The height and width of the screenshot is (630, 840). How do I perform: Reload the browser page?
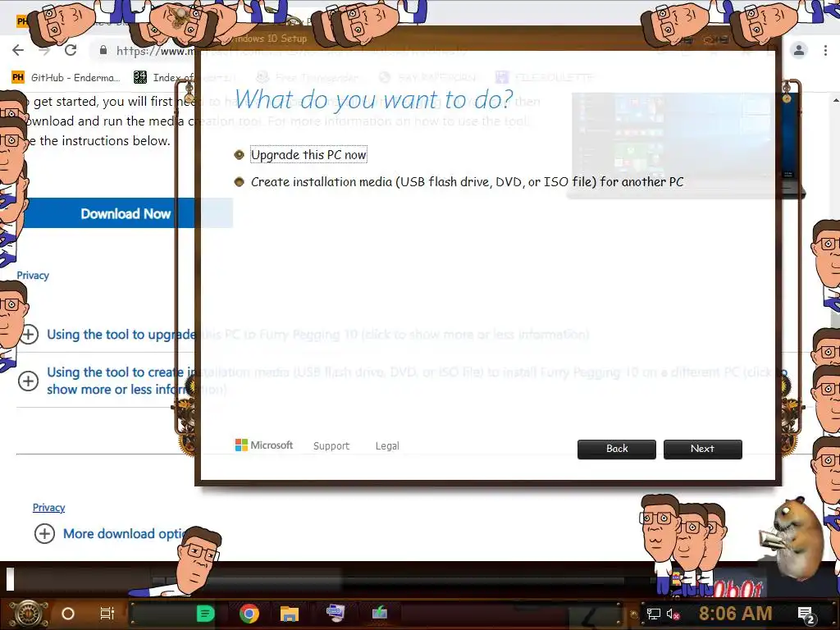(x=71, y=50)
